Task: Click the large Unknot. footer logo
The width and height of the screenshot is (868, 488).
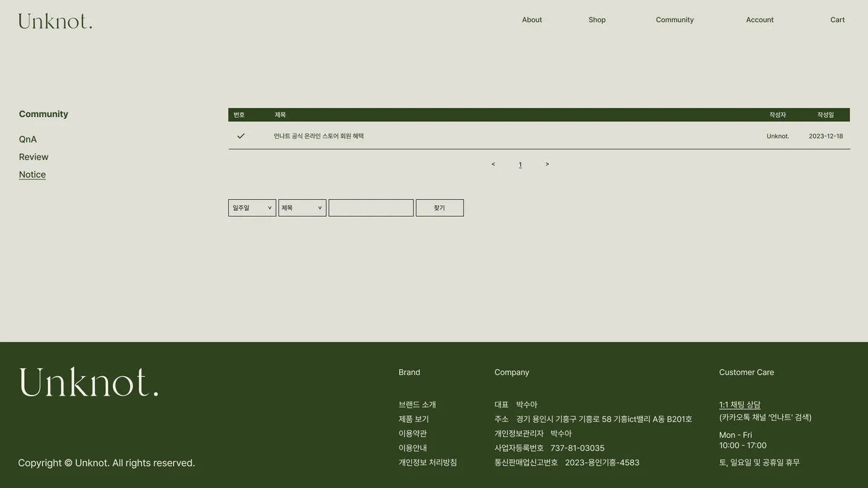Action: click(x=89, y=382)
